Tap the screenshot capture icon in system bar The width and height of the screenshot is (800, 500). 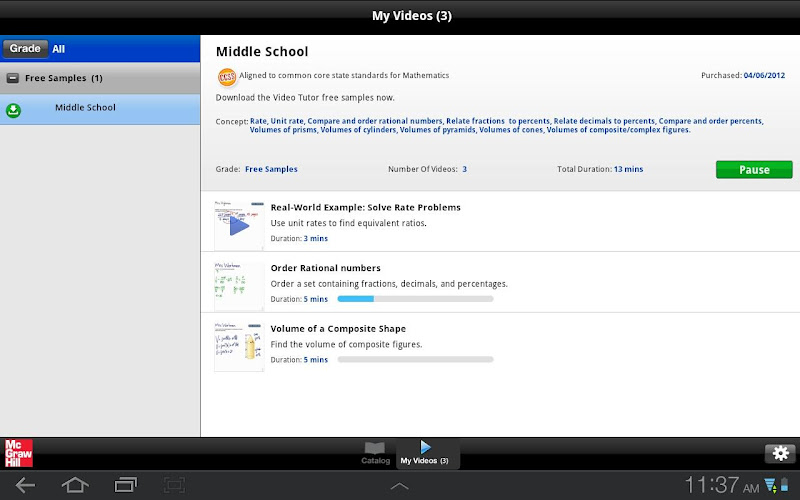(175, 485)
